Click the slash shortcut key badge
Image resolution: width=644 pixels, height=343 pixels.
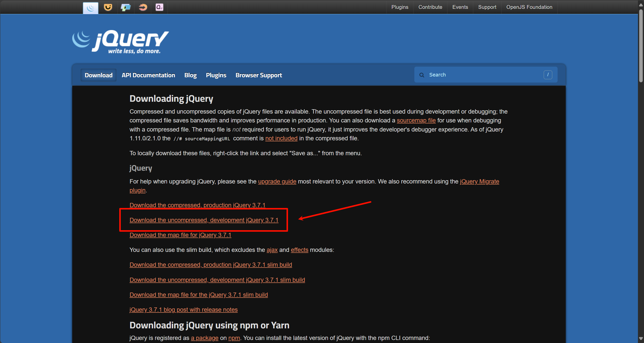(548, 75)
